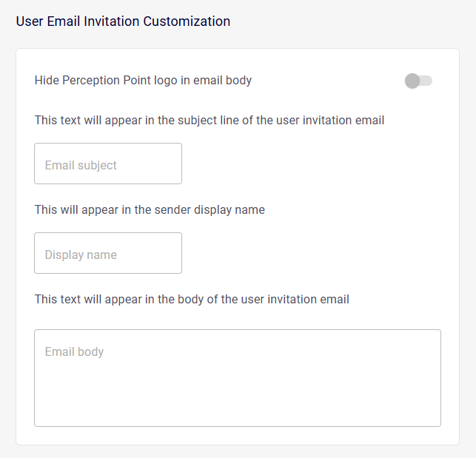Image resolution: width=476 pixels, height=458 pixels.
Task: Enable the Hide Perception Point logo toggle
Action: coord(418,81)
